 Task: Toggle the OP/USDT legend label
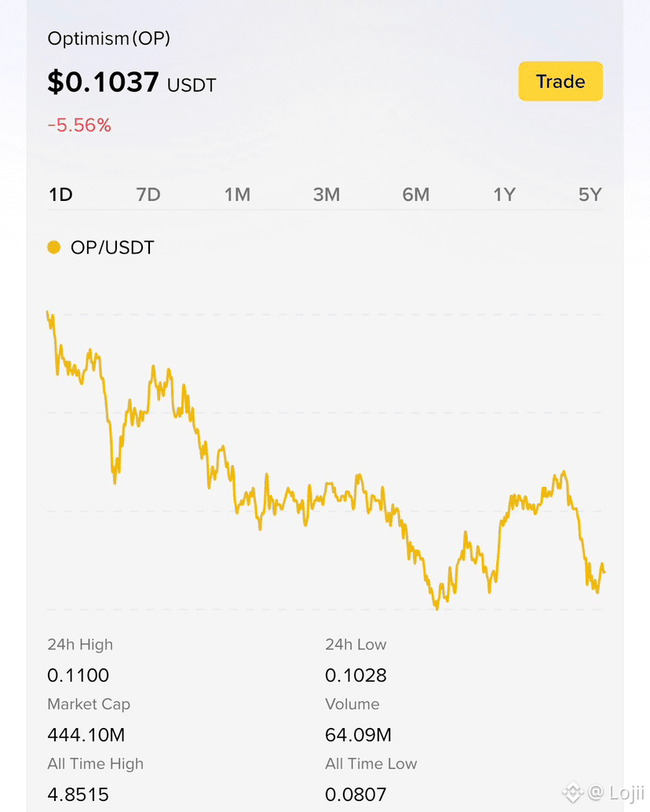[112, 247]
